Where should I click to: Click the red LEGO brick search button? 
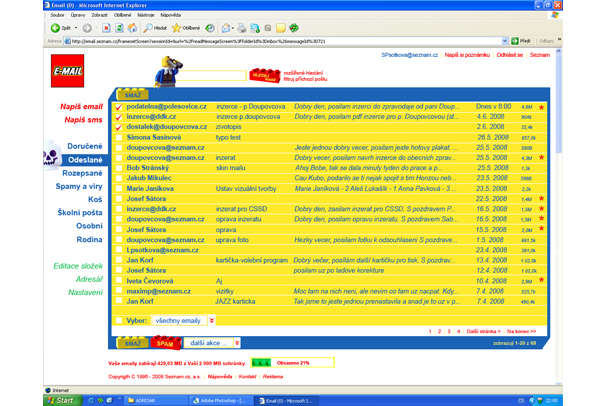click(261, 75)
